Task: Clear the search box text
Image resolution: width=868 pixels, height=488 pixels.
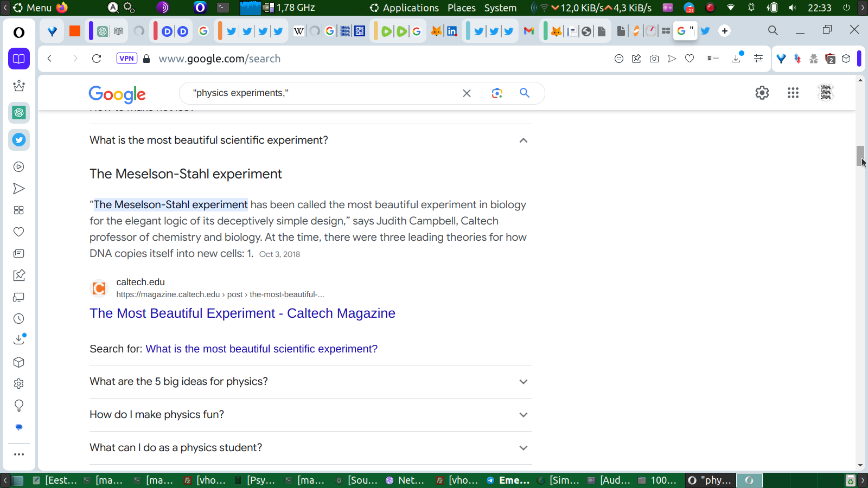Action: coord(467,93)
